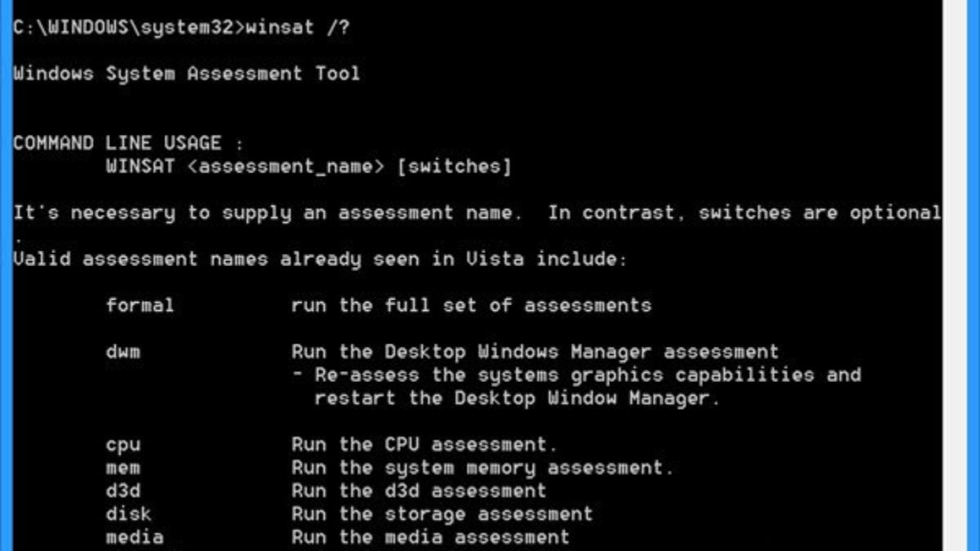
Task: Click the 'Run the system memory assessment.' description
Action: coord(483,469)
